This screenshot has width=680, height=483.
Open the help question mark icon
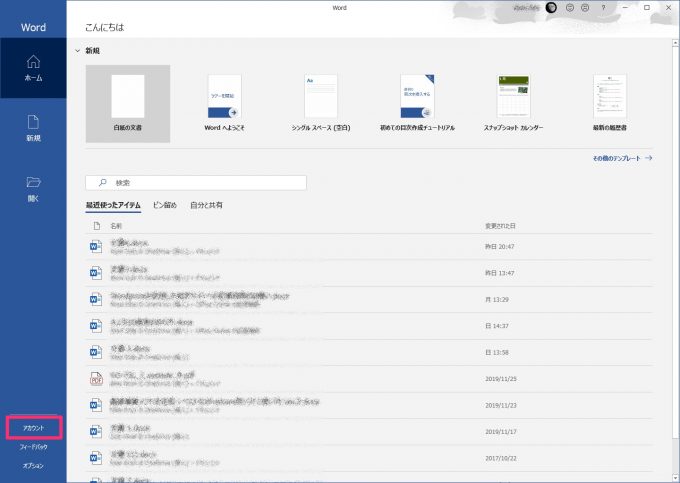[x=603, y=8]
